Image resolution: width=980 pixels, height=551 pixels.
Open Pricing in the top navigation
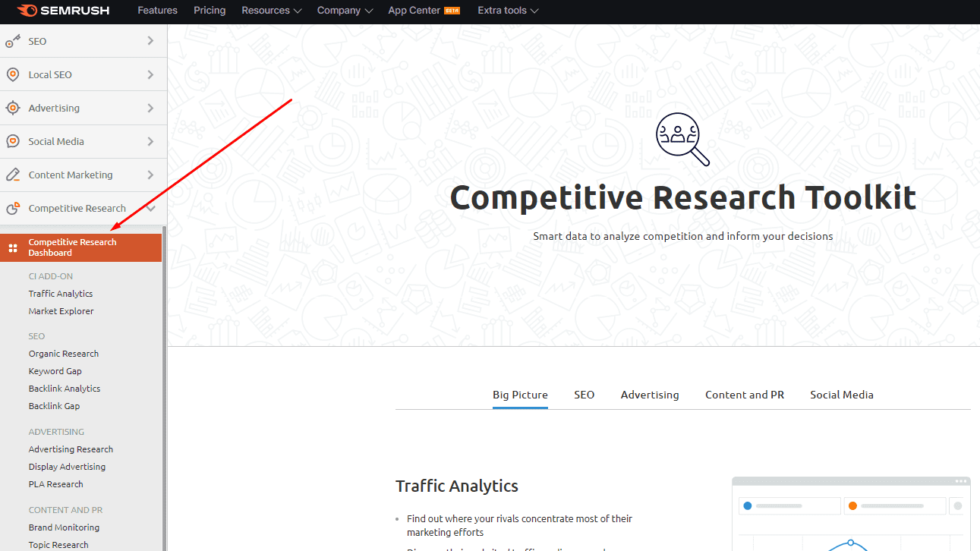(x=210, y=11)
